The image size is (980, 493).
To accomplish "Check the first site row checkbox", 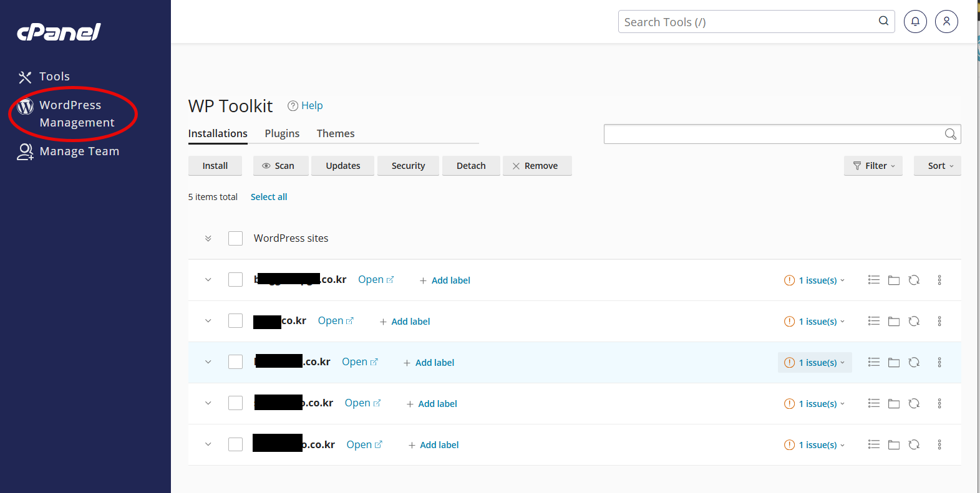I will [x=235, y=279].
